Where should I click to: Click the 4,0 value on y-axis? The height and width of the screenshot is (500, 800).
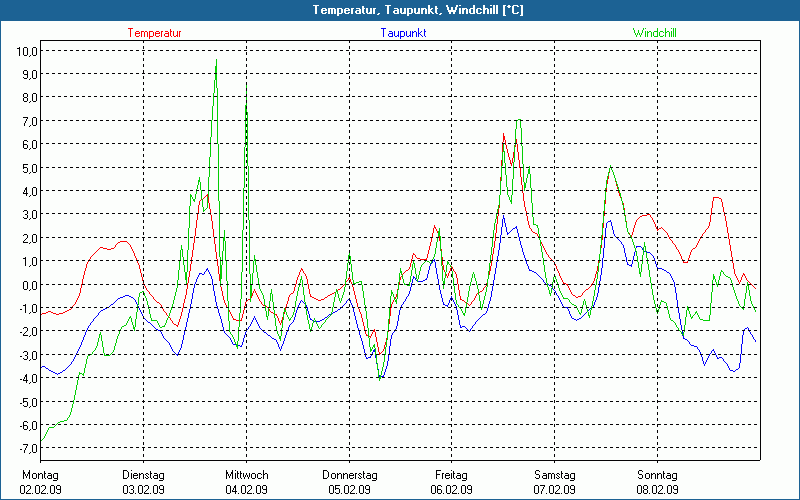(30, 191)
